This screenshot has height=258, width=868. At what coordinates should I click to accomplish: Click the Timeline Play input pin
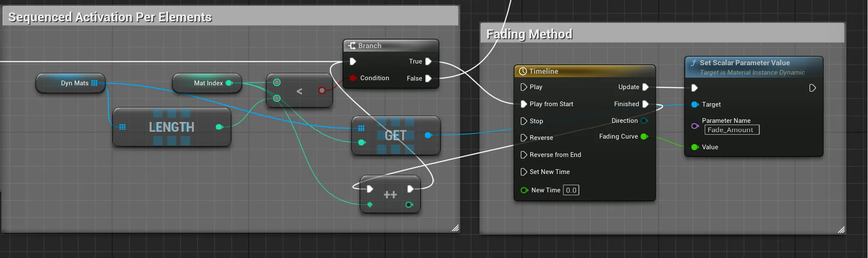(x=523, y=87)
